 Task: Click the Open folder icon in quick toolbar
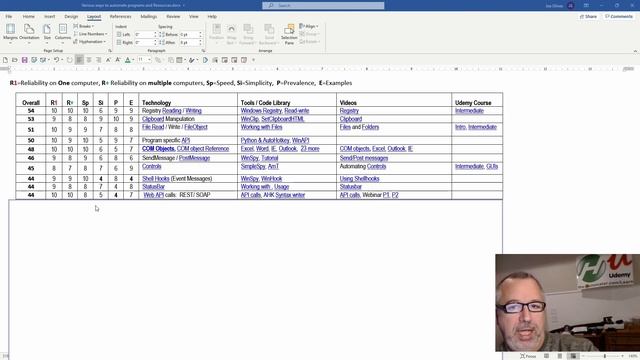(x=15, y=60)
